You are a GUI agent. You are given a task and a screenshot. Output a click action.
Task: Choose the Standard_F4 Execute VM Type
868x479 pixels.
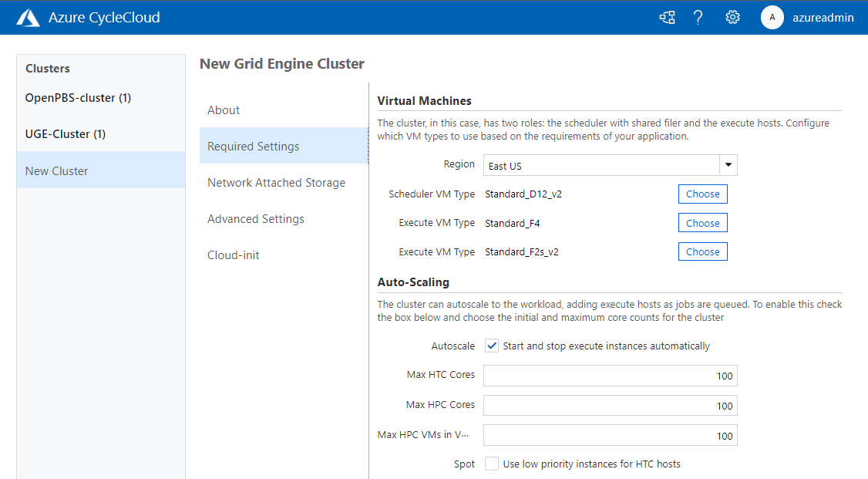coord(702,223)
